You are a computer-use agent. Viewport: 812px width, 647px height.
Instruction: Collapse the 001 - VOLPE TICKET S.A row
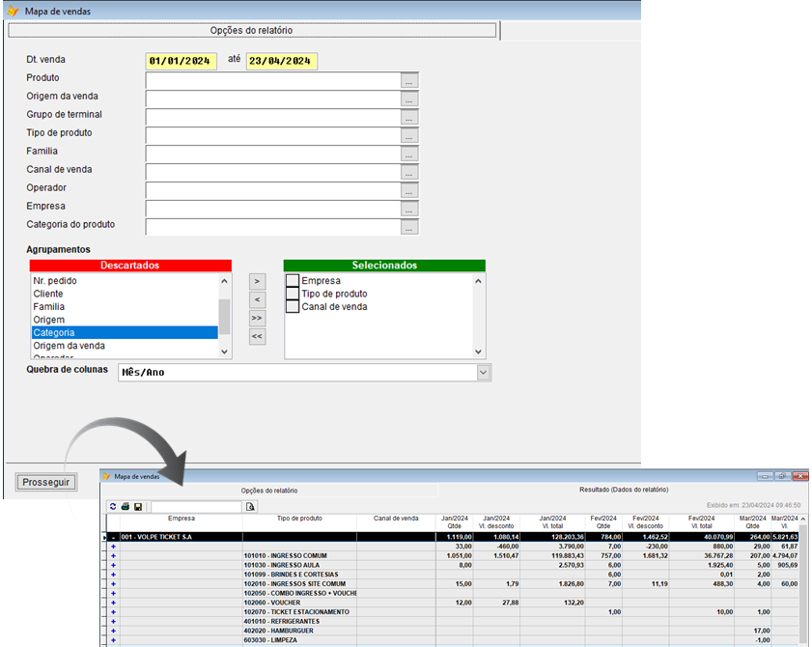(113, 537)
